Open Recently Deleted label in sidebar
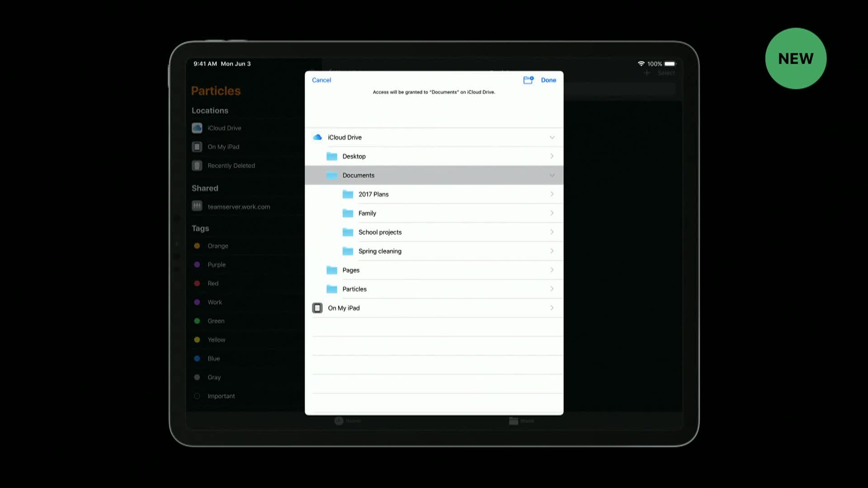 [231, 166]
